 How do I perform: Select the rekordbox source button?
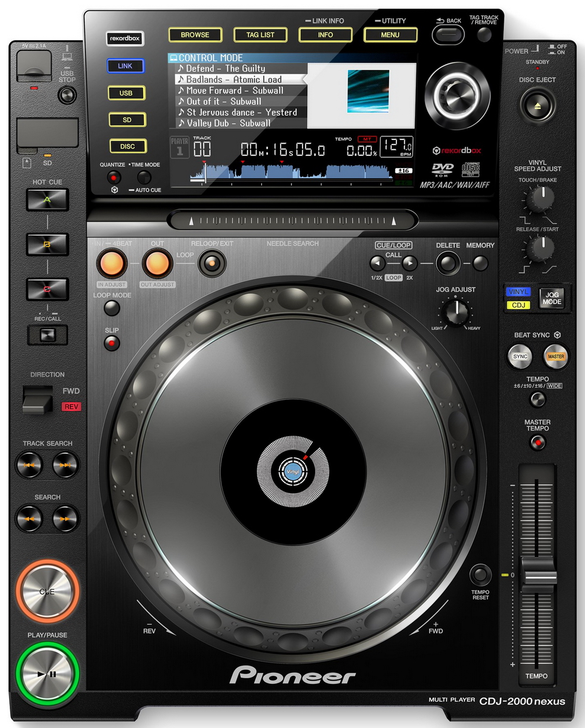125,38
